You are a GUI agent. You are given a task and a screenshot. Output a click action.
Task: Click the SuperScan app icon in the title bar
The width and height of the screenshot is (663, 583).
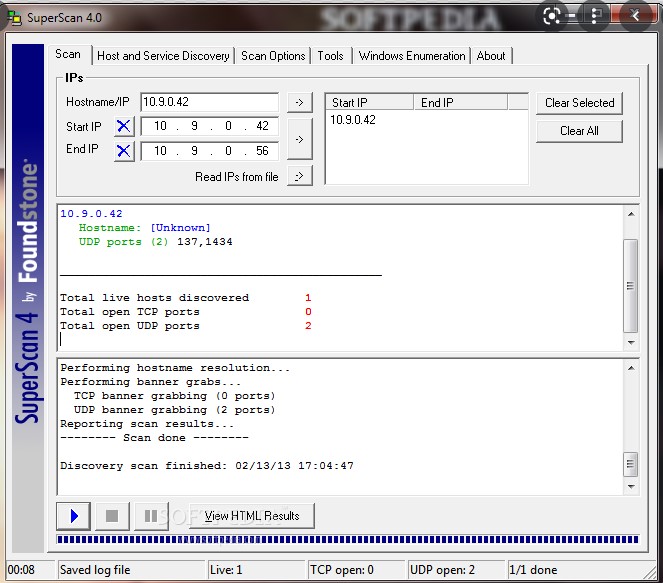[x=14, y=18]
